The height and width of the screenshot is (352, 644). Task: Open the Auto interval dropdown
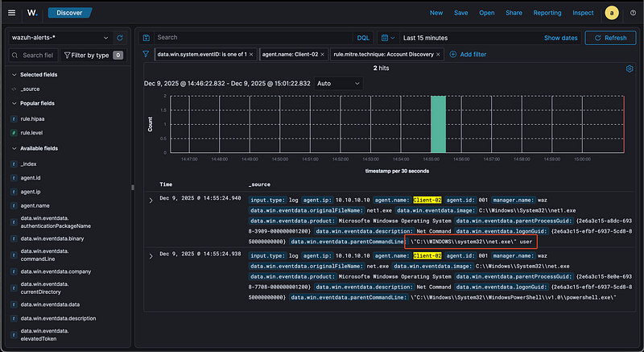click(x=338, y=84)
